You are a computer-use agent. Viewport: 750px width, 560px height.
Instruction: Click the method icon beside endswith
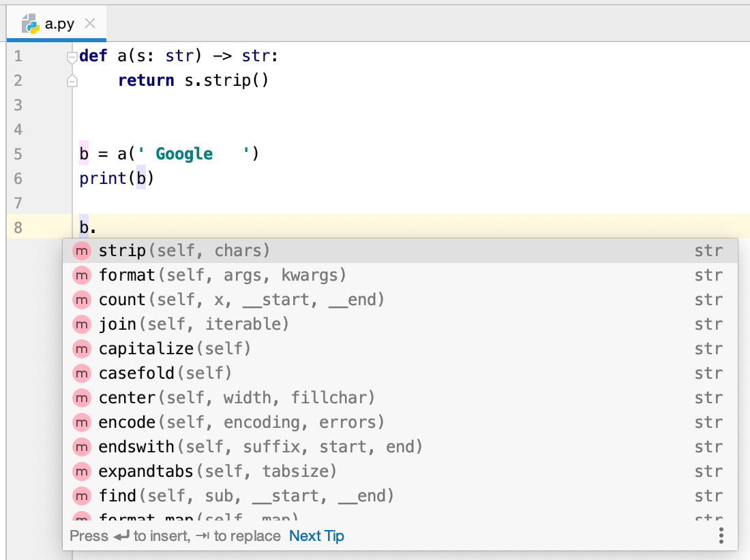(82, 447)
